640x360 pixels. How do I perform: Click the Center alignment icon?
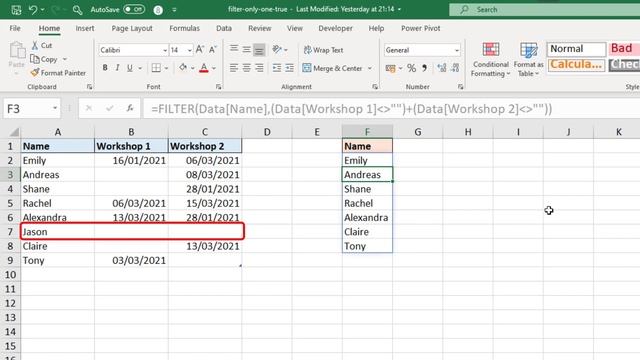click(x=246, y=68)
